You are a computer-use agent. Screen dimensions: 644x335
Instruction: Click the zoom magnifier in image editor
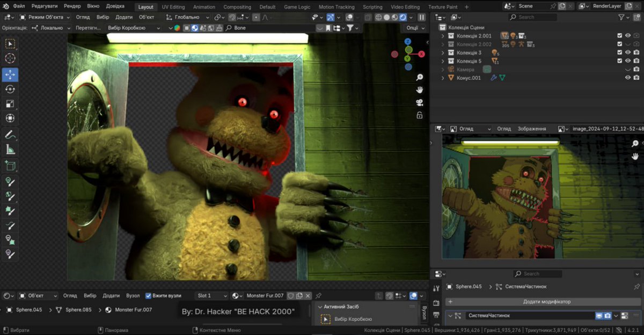pos(635,144)
